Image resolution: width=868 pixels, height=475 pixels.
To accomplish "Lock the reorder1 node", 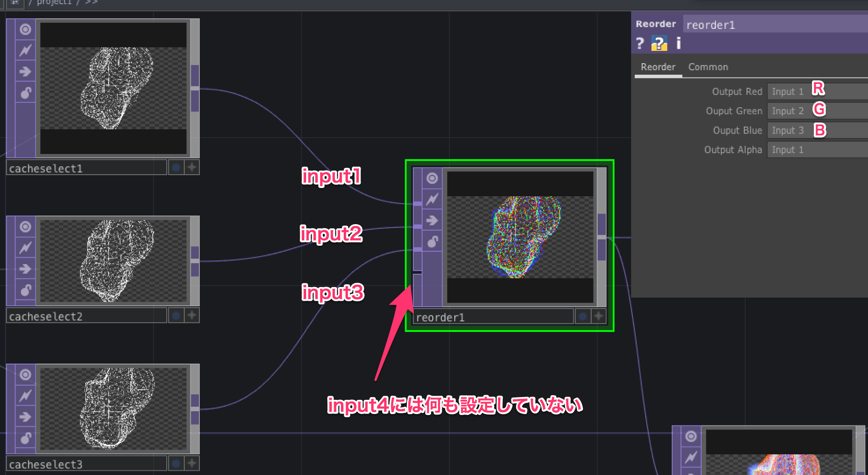I will 432,242.
